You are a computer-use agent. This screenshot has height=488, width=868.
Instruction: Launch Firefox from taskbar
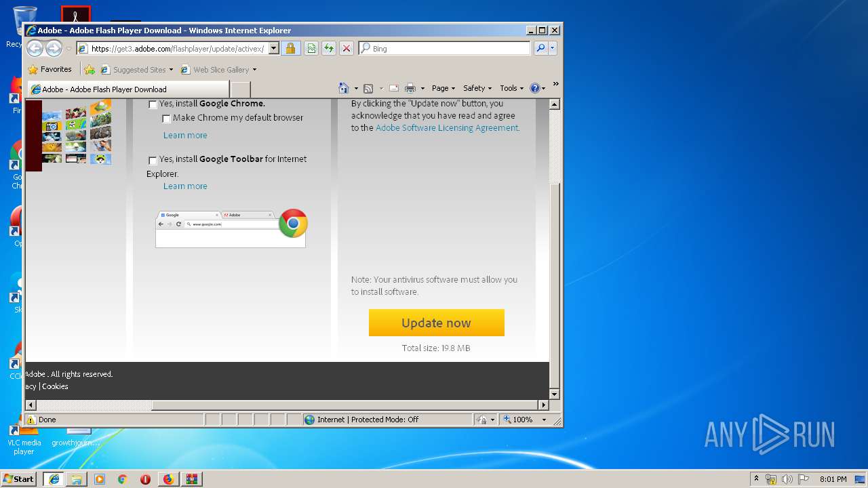pos(168,479)
